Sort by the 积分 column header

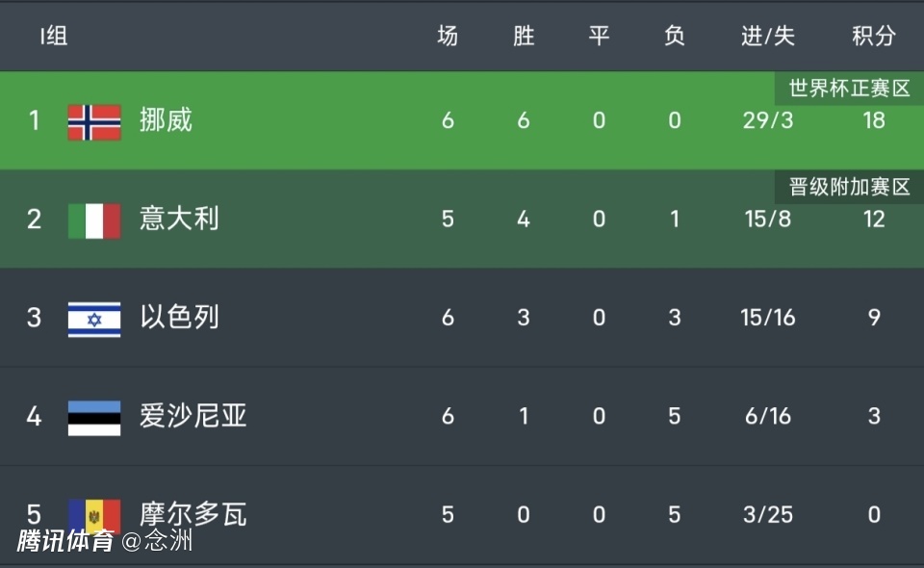pyautogui.click(x=873, y=37)
